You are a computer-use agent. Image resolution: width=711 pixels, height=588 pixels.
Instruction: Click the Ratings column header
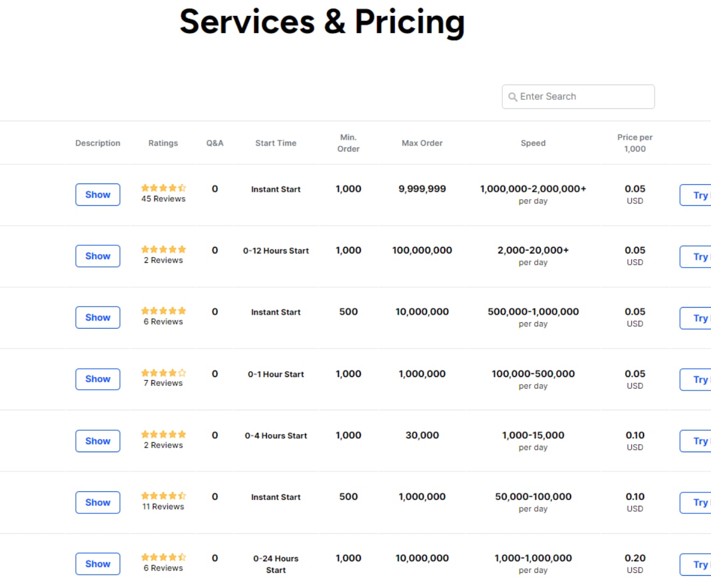tap(163, 143)
